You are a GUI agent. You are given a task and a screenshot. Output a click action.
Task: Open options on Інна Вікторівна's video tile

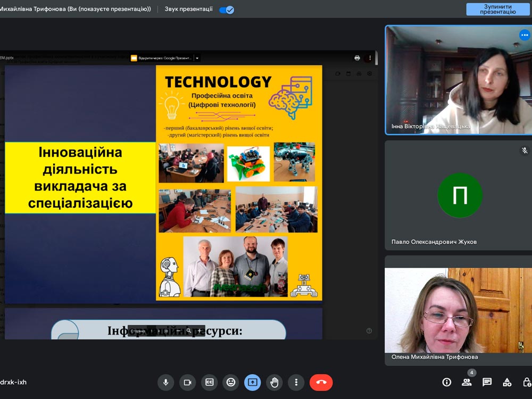coord(525,36)
